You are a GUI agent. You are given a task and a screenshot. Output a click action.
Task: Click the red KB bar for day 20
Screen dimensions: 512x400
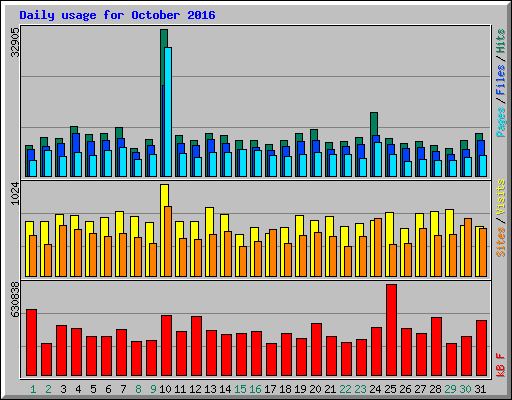point(316,349)
